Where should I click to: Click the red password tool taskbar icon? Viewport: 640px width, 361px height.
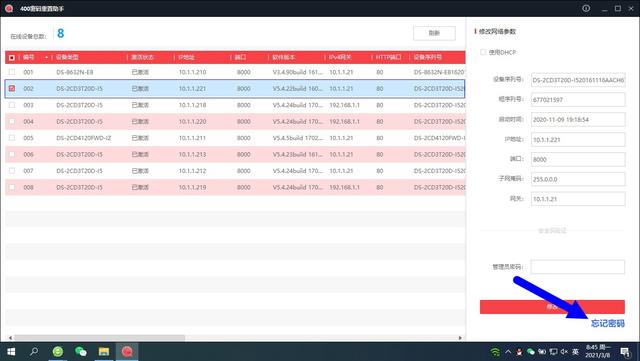coord(127,352)
